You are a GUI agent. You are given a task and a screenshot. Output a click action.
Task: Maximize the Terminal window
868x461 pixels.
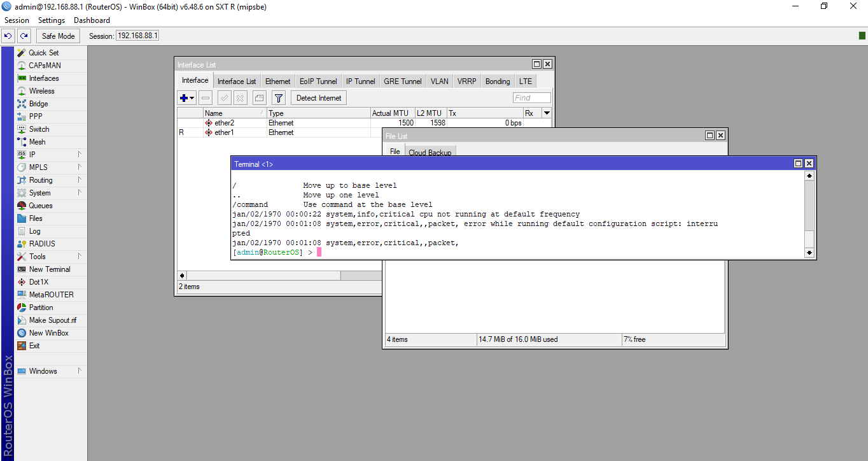click(798, 164)
